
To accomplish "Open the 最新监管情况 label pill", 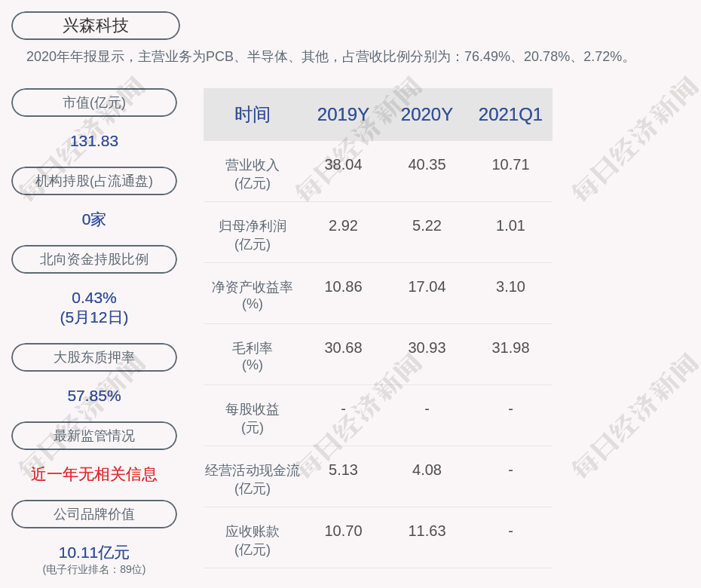I will click(94, 436).
